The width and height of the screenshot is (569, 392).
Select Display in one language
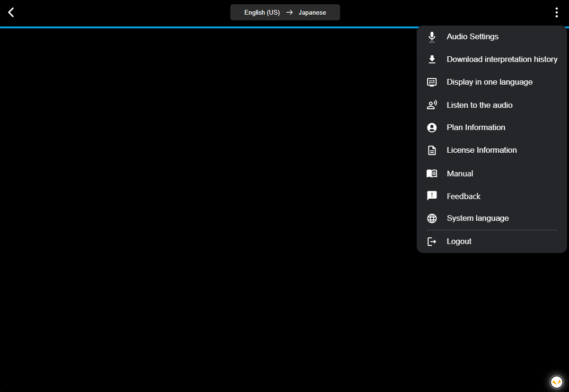pos(490,82)
